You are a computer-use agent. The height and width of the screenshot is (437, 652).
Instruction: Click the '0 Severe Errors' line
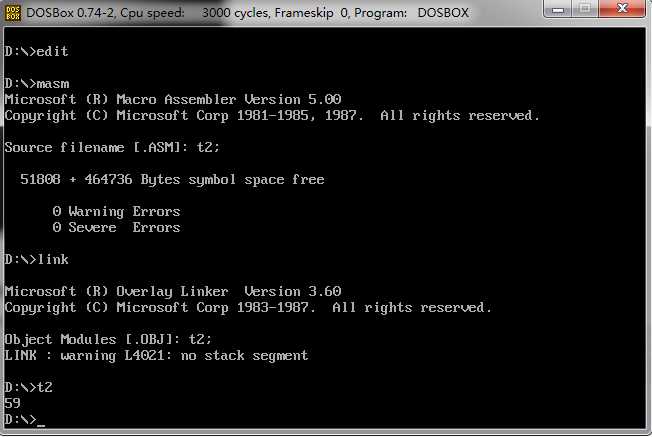(116, 227)
